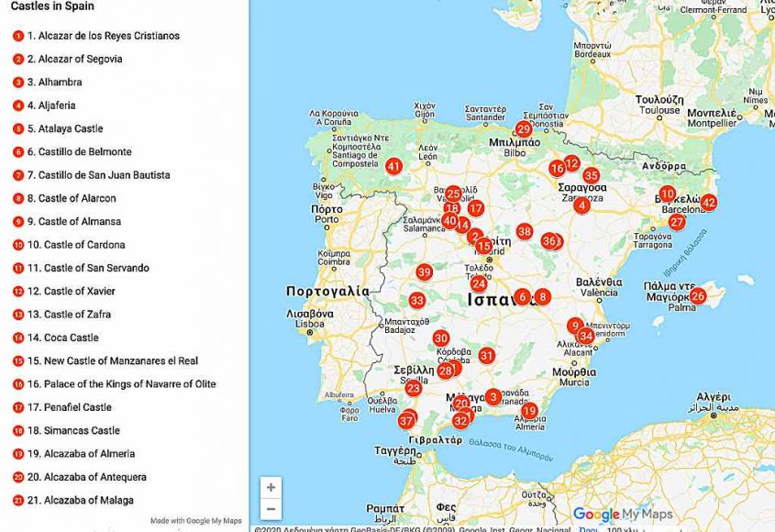Open map marker 42 on northeast coast
The height and width of the screenshot is (532, 775).
(x=708, y=203)
